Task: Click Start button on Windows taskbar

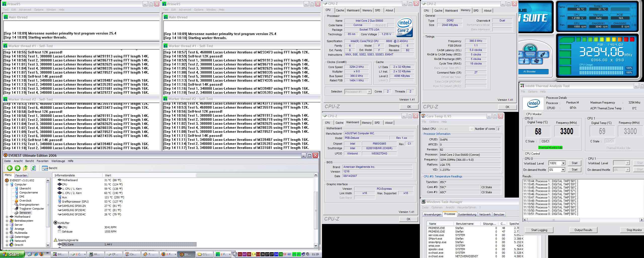Action: click(x=12, y=254)
